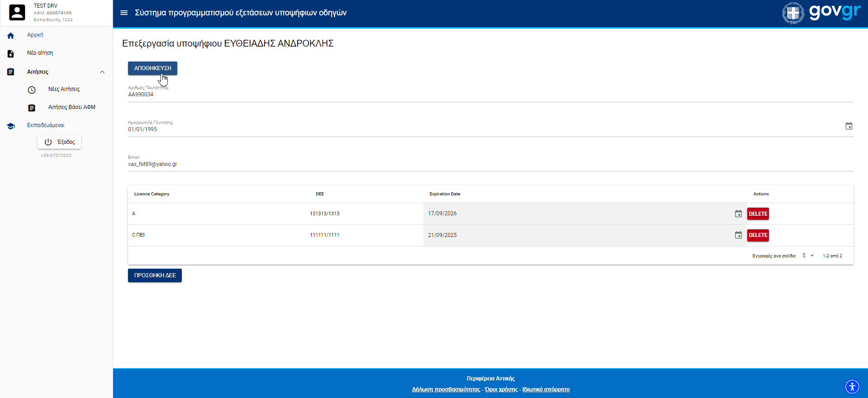Image resolution: width=868 pixels, height=398 pixels.
Task: Click the ΠΡΟΣΘΗΚΗ ΔΕΕ button
Action: 155,275
